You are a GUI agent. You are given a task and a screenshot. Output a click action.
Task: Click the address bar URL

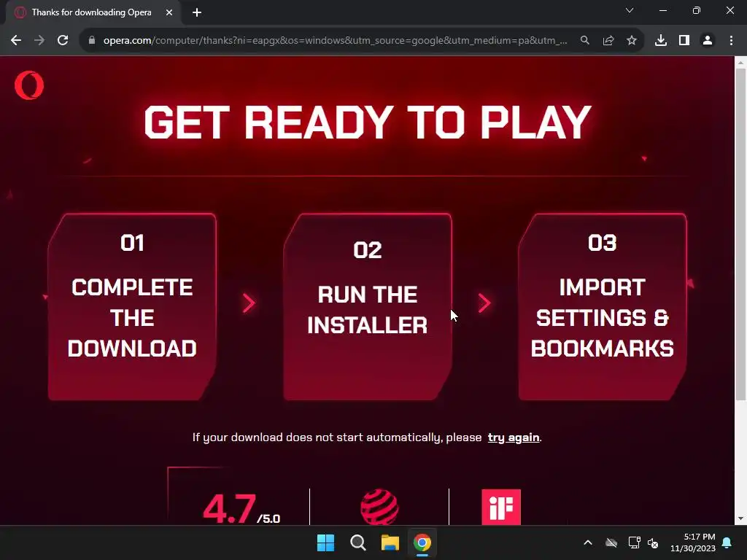(335, 41)
